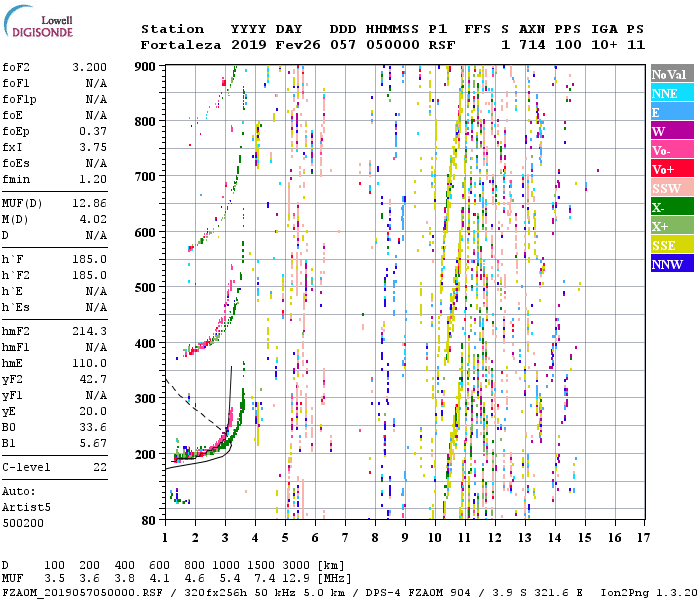Click the 714 AXN value
This screenshot has width=700, height=600.
click(x=532, y=45)
